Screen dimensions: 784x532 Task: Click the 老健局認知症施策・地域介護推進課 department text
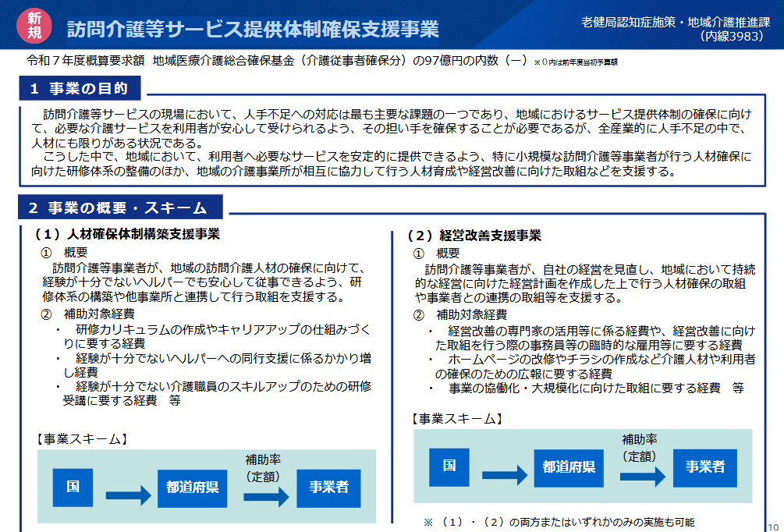676,22
